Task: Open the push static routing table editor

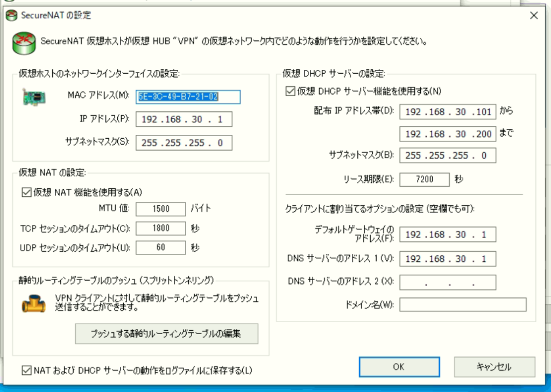Action: (167, 334)
